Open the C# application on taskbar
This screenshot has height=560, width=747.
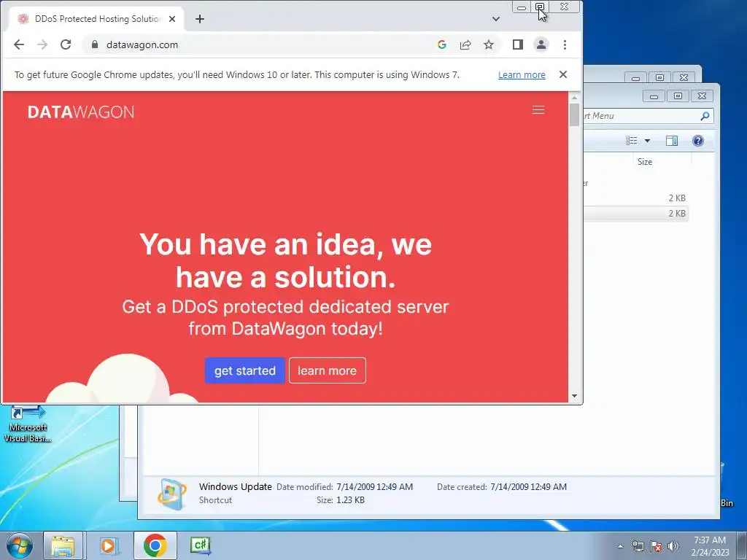click(x=200, y=545)
